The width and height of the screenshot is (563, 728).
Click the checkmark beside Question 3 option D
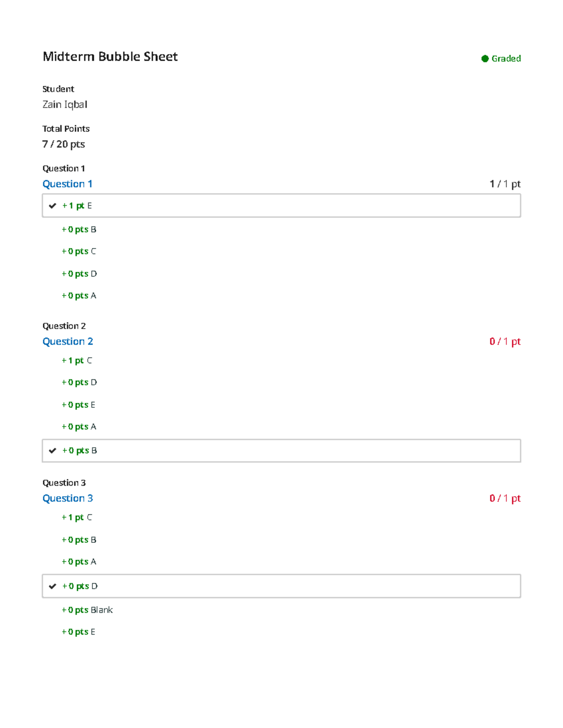point(53,586)
